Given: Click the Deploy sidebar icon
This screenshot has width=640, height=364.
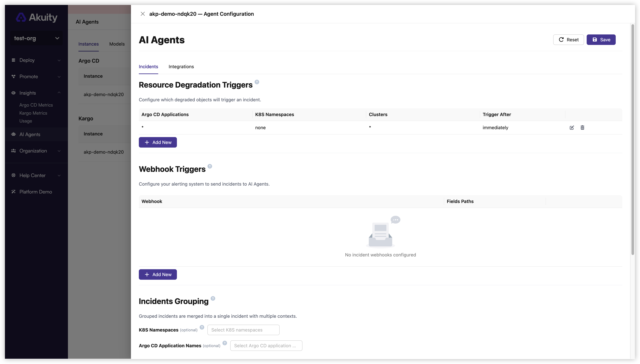Looking at the screenshot, I should (13, 60).
